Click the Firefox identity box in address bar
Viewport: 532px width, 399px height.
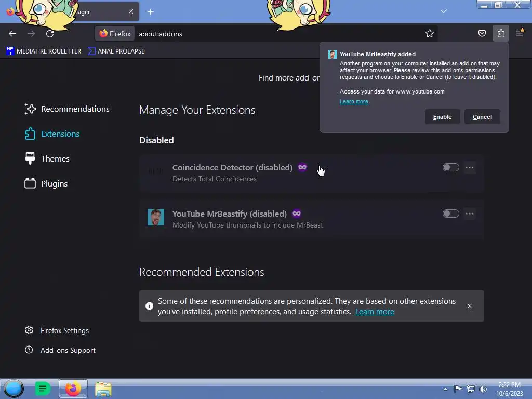[x=115, y=34]
